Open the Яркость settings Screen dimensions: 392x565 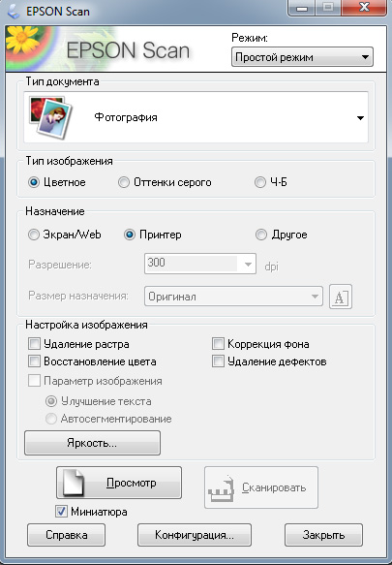click(x=92, y=443)
